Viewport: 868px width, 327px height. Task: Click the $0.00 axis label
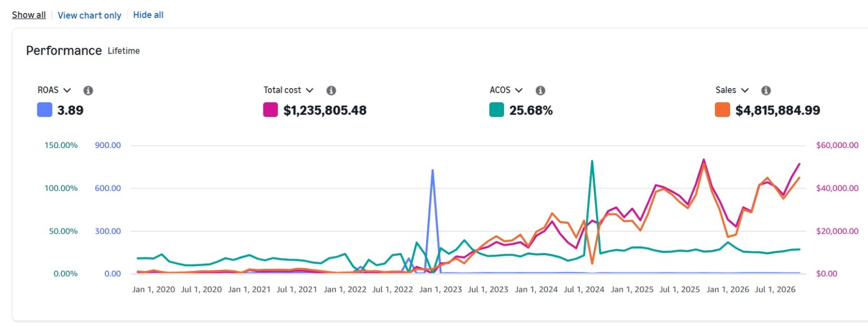pyautogui.click(x=827, y=274)
